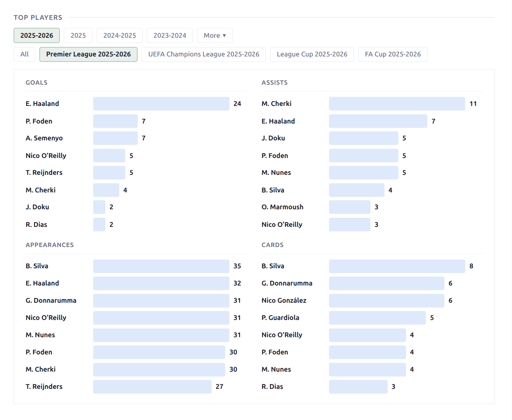Expand the More seasons dropdown

click(215, 36)
